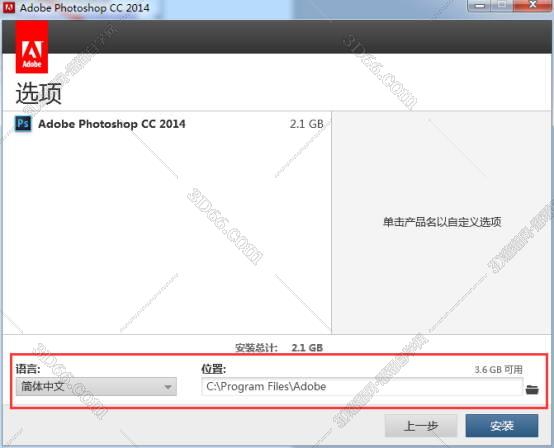Screen dimensions: 554x448
Task: Click the 选项 heading
Action: pyautogui.click(x=39, y=93)
